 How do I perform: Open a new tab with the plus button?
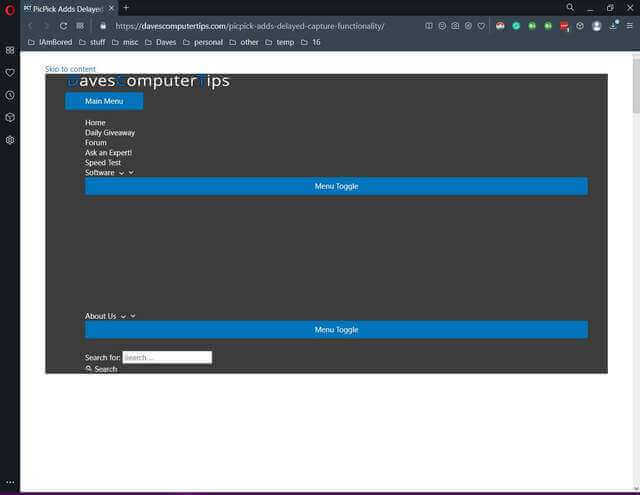point(126,8)
